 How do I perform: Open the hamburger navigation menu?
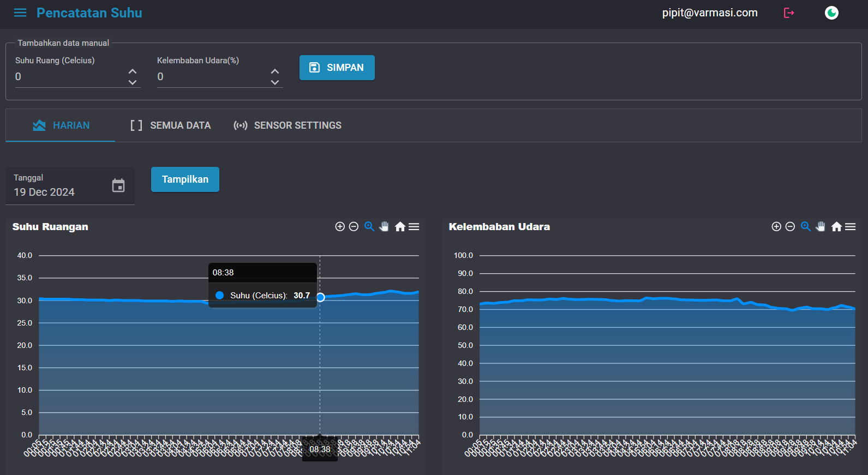pos(20,13)
